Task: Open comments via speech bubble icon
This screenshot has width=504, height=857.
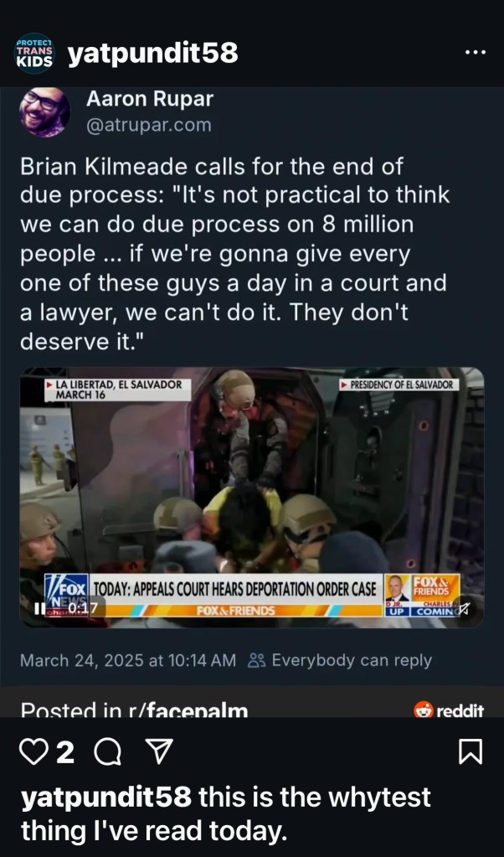Action: [107, 752]
